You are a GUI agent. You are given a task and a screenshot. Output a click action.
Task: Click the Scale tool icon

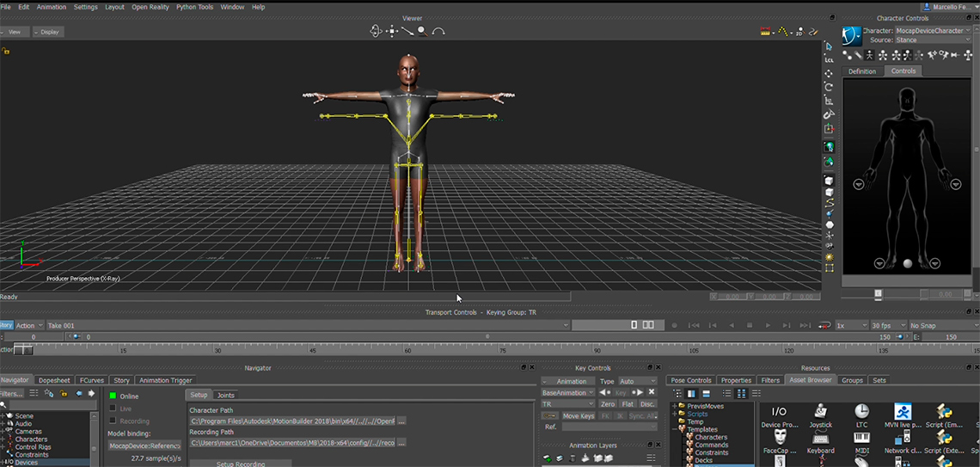click(829, 101)
